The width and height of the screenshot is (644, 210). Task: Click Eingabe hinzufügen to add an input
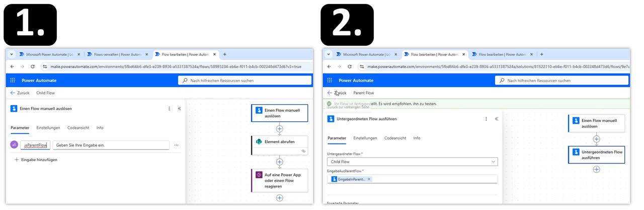pos(35,160)
